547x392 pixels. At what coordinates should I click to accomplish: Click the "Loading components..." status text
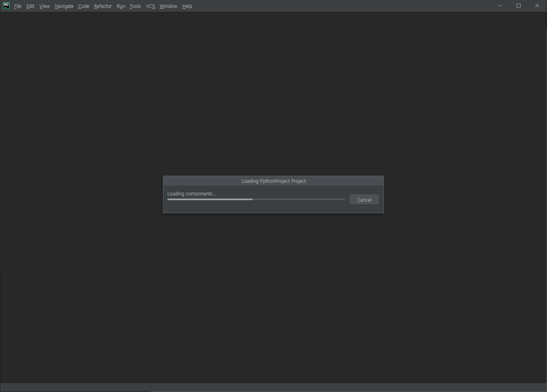tap(191, 193)
